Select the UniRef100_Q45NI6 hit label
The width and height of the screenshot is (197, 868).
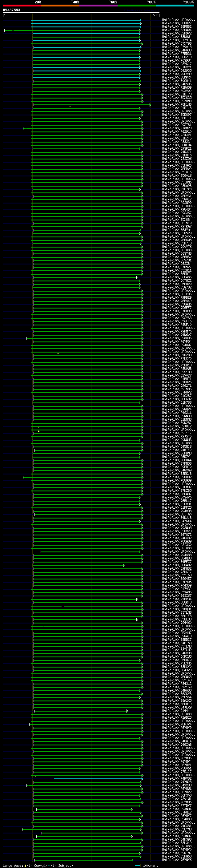(x=177, y=447)
